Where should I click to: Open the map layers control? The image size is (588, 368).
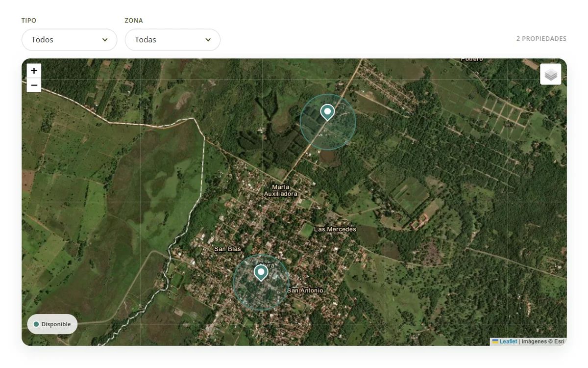point(551,74)
